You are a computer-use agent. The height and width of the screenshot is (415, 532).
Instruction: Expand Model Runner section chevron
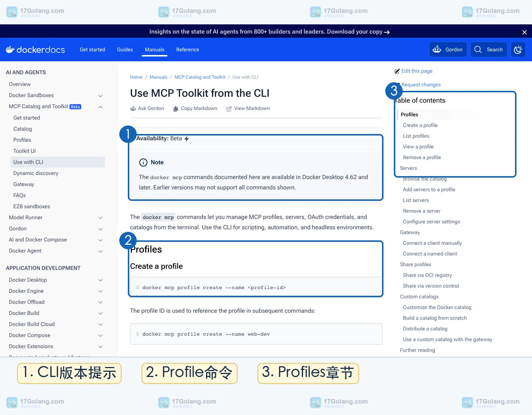click(x=100, y=218)
